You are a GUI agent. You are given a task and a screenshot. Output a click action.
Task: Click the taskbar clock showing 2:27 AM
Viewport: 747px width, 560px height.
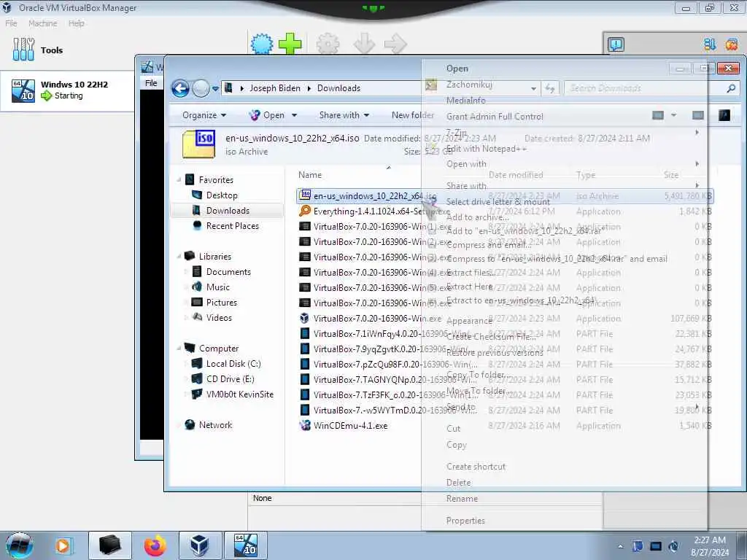click(709, 546)
